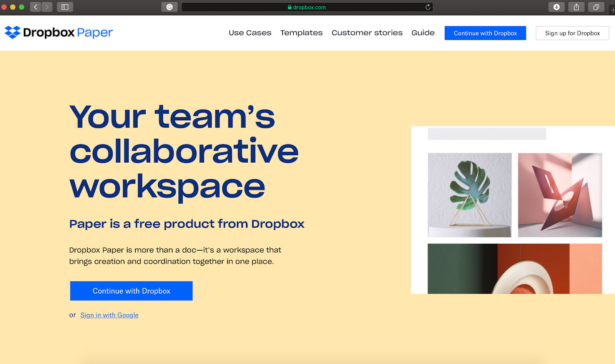
Task: Click the monstera leaf image thumbnail
Action: point(470,195)
